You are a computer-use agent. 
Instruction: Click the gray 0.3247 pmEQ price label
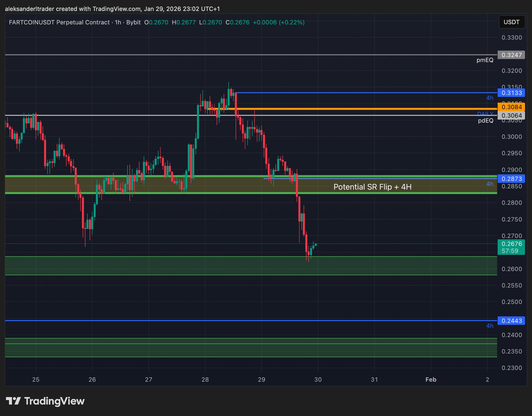coord(511,55)
